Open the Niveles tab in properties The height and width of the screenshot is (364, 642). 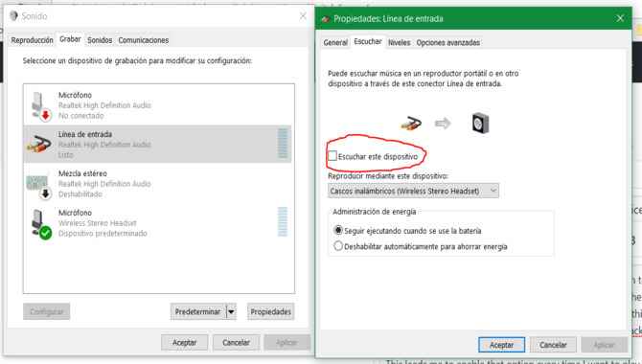[x=400, y=42]
